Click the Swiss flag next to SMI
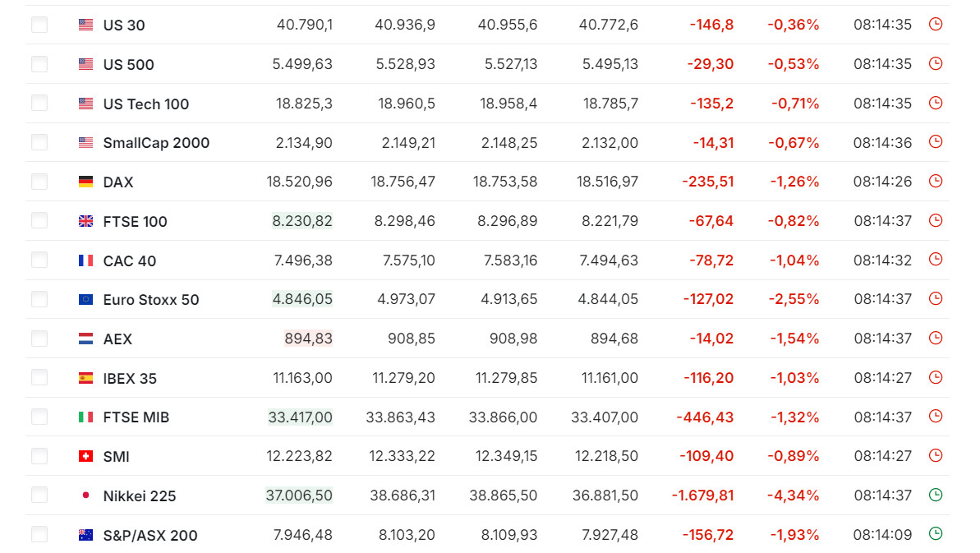Image resolution: width=980 pixels, height=553 pixels. (x=85, y=456)
